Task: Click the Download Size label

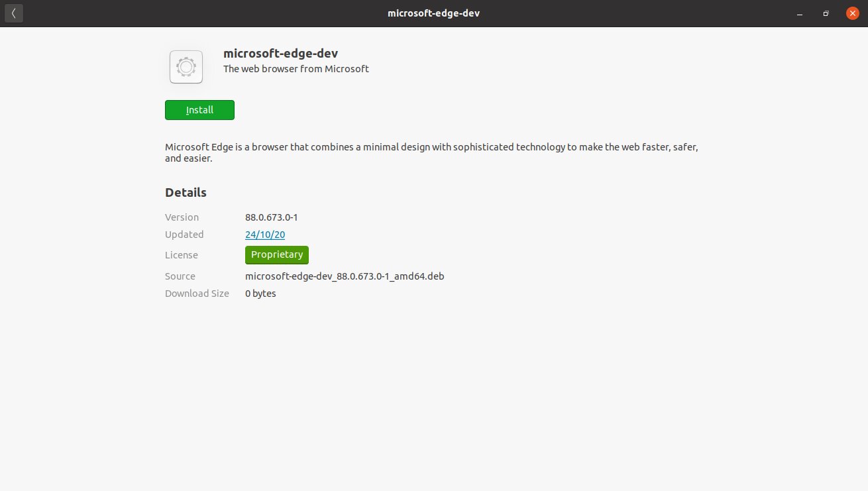Action: (197, 294)
